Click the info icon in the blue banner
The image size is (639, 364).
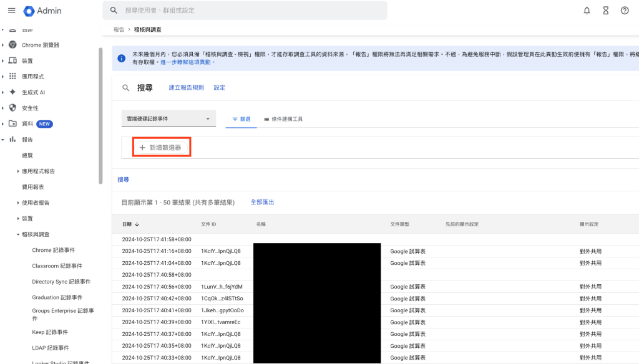click(122, 58)
